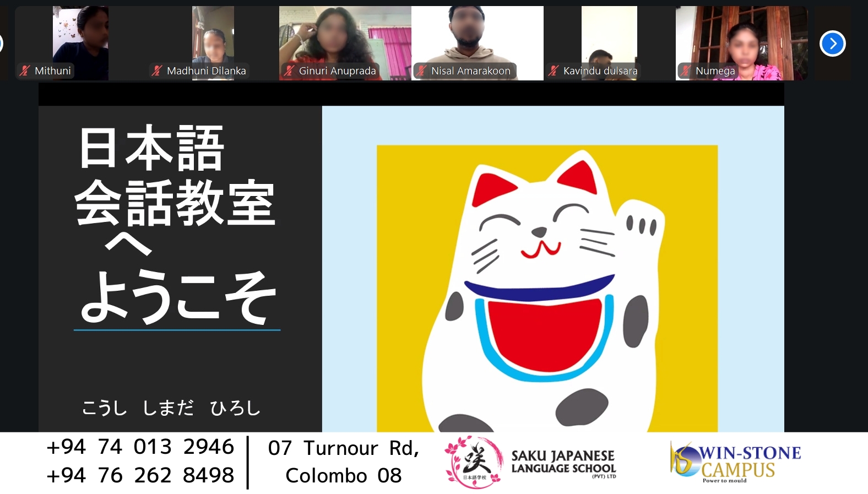868x494 pixels.
Task: Click the phone number +94 76 262 8498
Action: [140, 475]
